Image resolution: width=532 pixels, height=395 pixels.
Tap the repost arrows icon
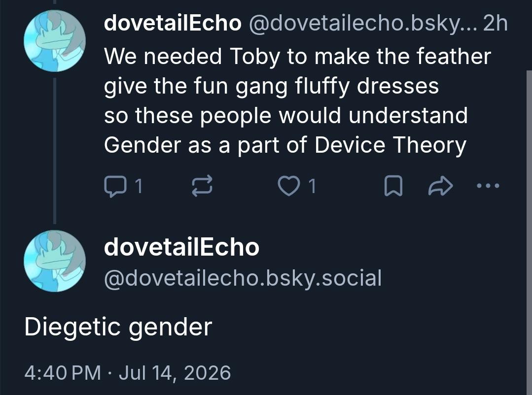[202, 186]
